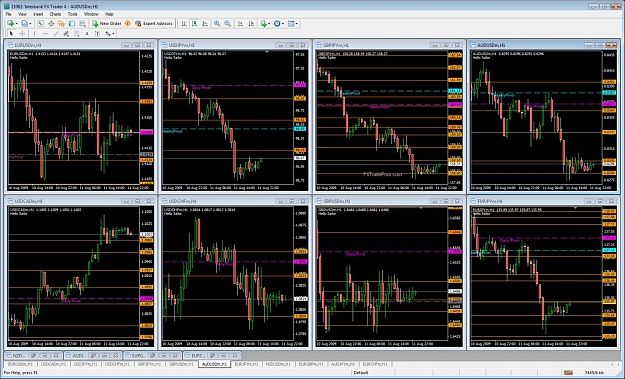Open the Help menu
This screenshot has height=379, width=625.
[x=109, y=14]
